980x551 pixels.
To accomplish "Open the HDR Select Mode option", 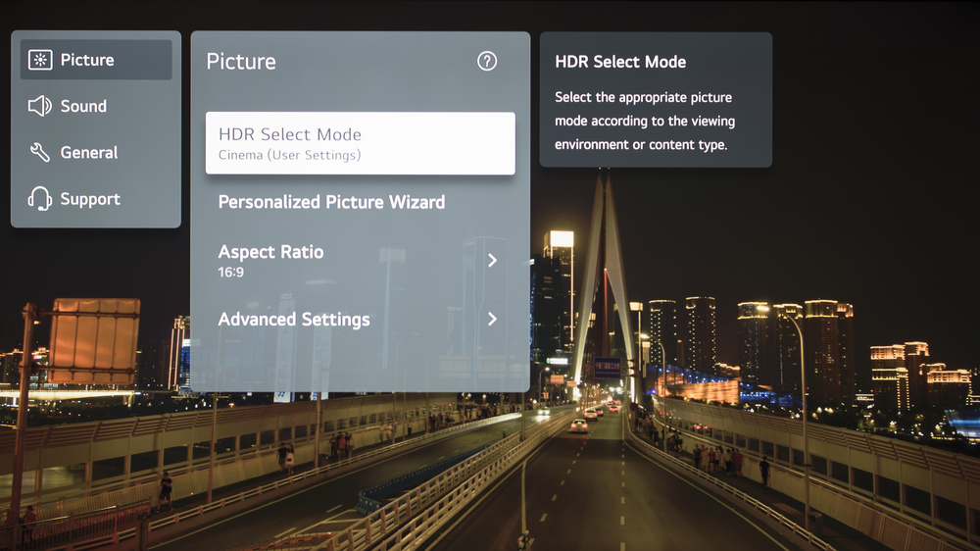I will pyautogui.click(x=290, y=135).
